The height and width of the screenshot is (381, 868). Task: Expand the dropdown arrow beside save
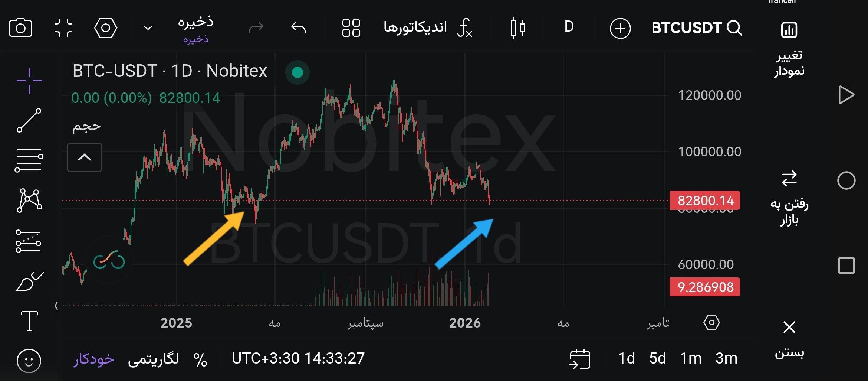coord(148,28)
